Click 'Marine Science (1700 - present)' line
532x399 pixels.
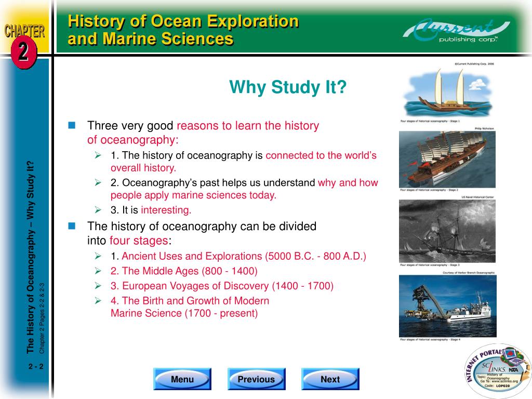pyautogui.click(x=184, y=313)
